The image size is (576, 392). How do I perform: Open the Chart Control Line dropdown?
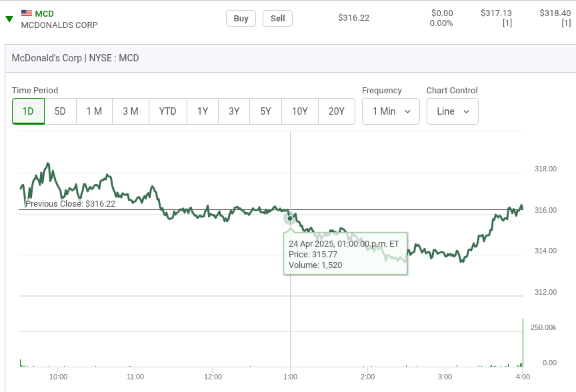click(x=452, y=111)
